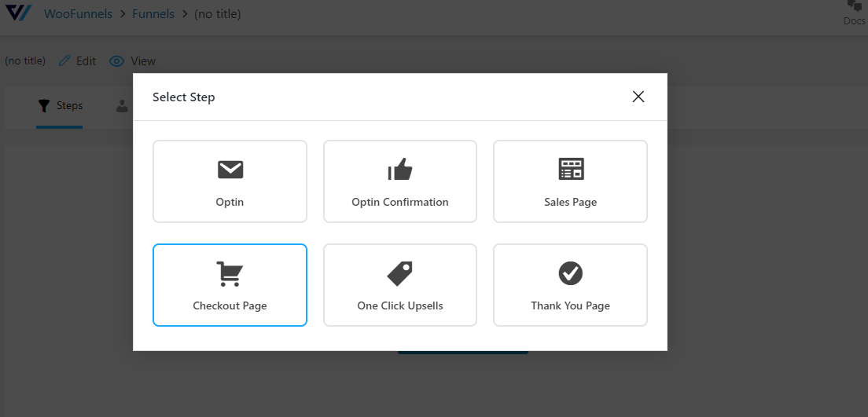868x417 pixels.
Task: Click the person icon tab beside Steps
Action: click(x=123, y=106)
